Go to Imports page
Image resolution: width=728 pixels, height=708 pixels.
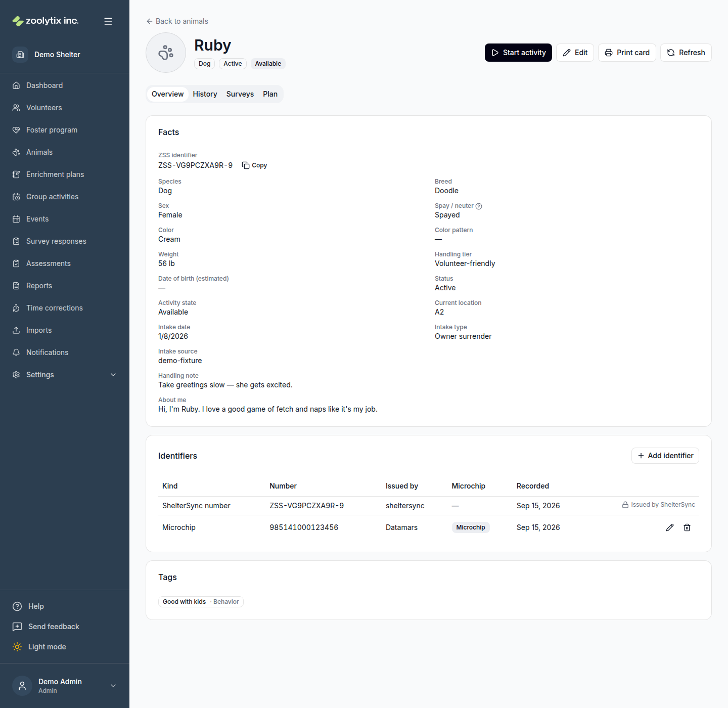(x=65, y=330)
